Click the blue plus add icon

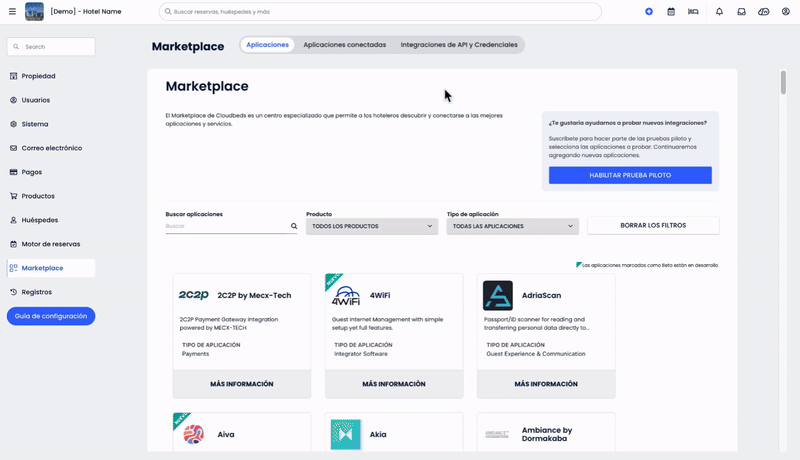(649, 12)
